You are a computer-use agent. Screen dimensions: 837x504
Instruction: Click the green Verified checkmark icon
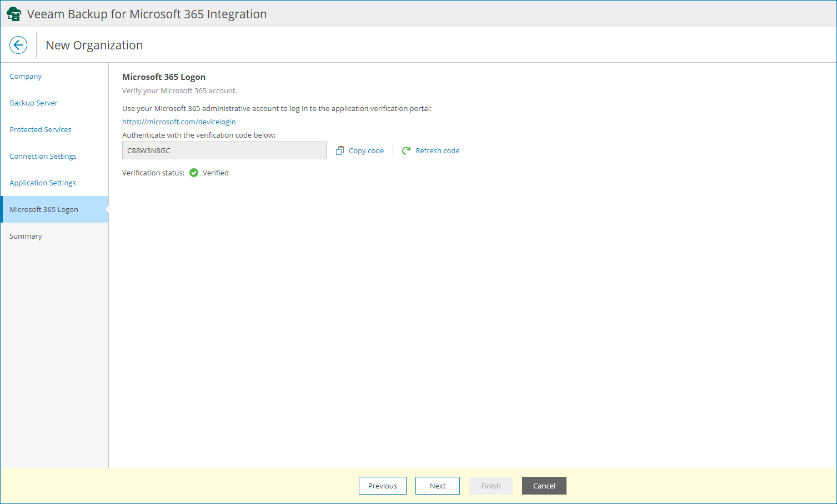click(x=194, y=173)
